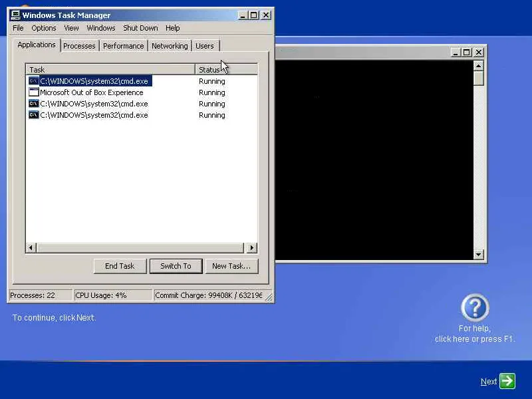
Task: Click the icon of the highlighted cmd.exe task
Action: pos(34,81)
